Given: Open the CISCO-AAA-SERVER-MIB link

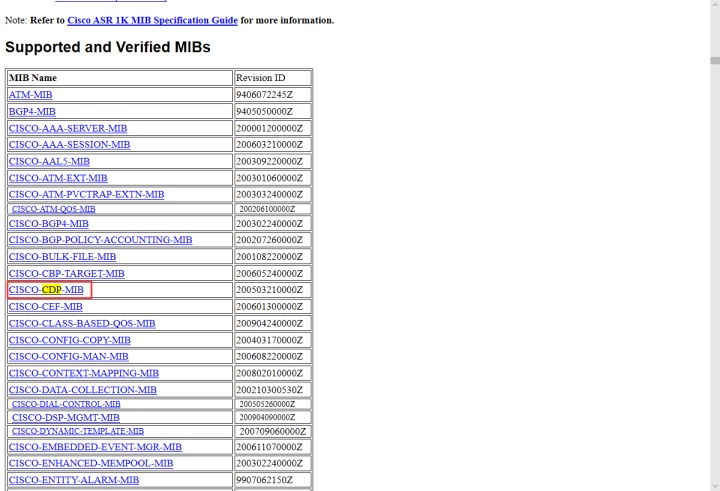Looking at the screenshot, I should (x=68, y=129).
